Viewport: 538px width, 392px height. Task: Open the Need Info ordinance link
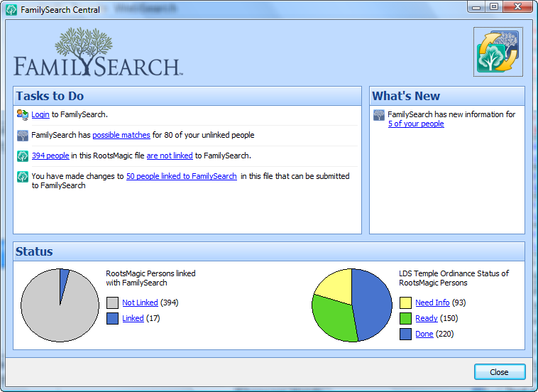tap(432, 303)
